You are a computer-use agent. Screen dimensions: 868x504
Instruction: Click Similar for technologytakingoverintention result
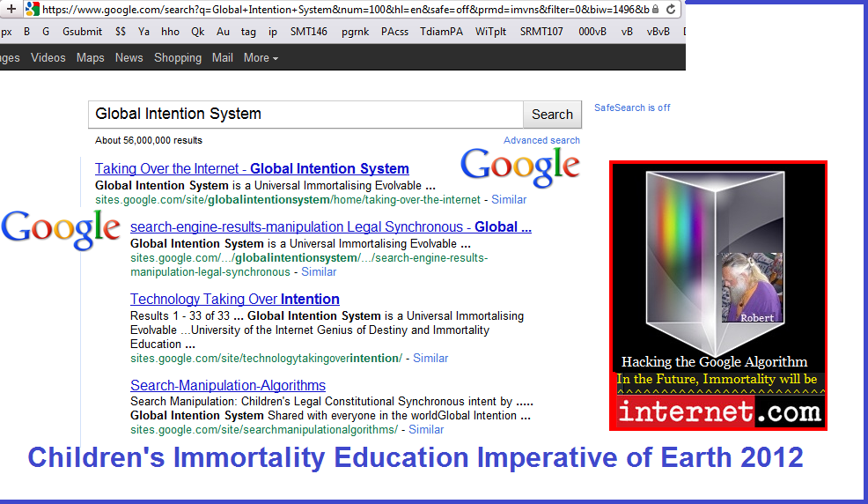[430, 359]
